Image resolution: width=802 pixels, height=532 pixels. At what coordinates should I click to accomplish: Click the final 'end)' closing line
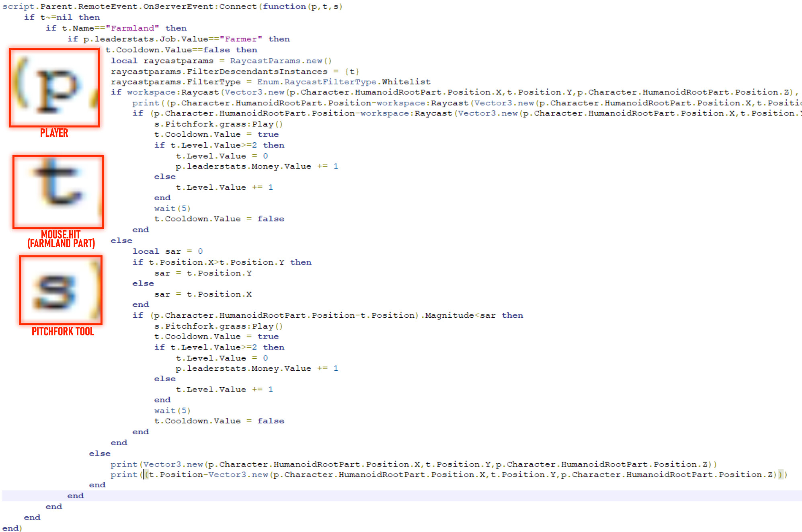12,528
